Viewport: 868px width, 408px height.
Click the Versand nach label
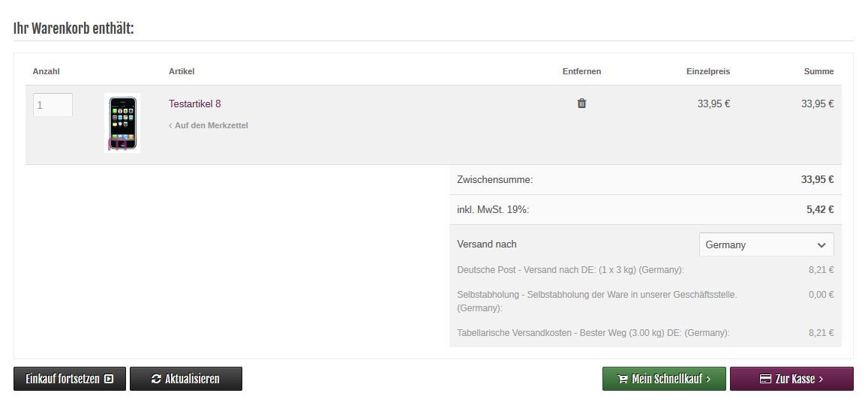pos(487,244)
